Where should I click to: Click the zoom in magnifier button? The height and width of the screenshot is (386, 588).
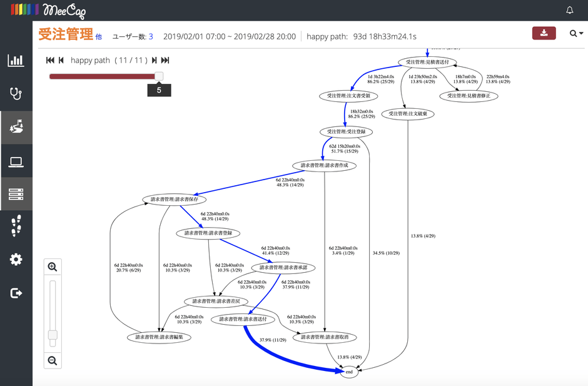(53, 267)
